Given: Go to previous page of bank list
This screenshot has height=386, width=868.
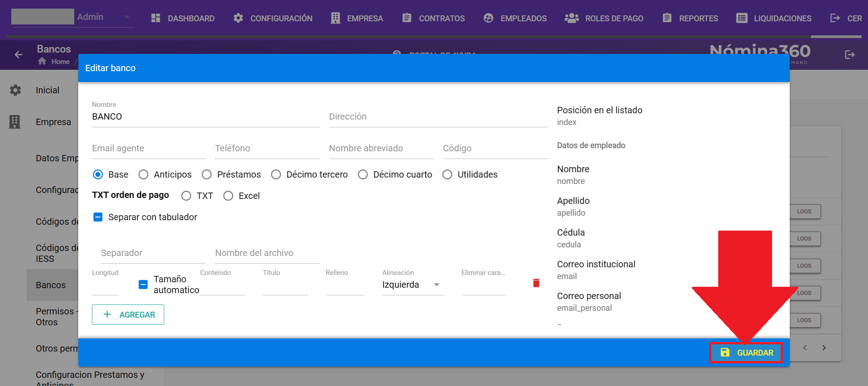Looking at the screenshot, I should tap(805, 348).
